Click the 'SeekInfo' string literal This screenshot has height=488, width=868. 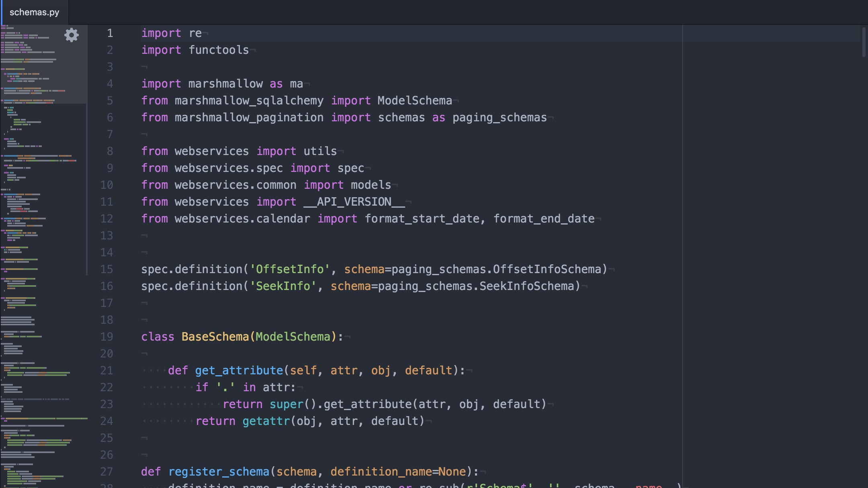coord(283,286)
